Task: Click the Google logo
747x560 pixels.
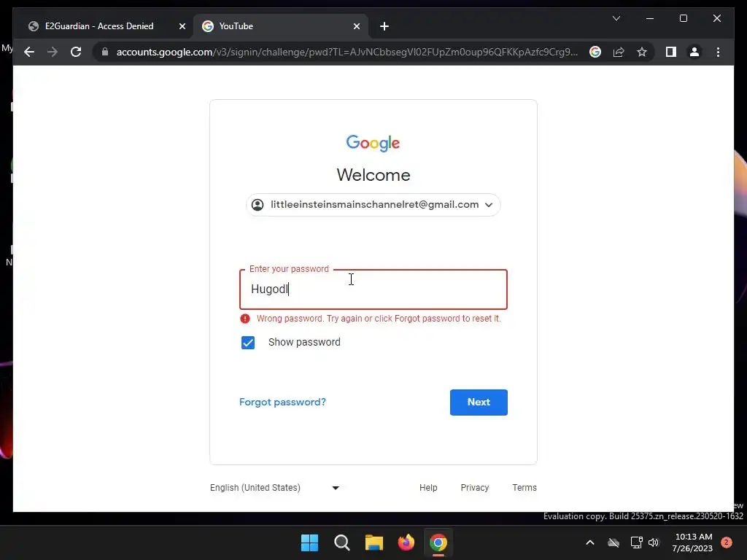Action: pyautogui.click(x=373, y=143)
